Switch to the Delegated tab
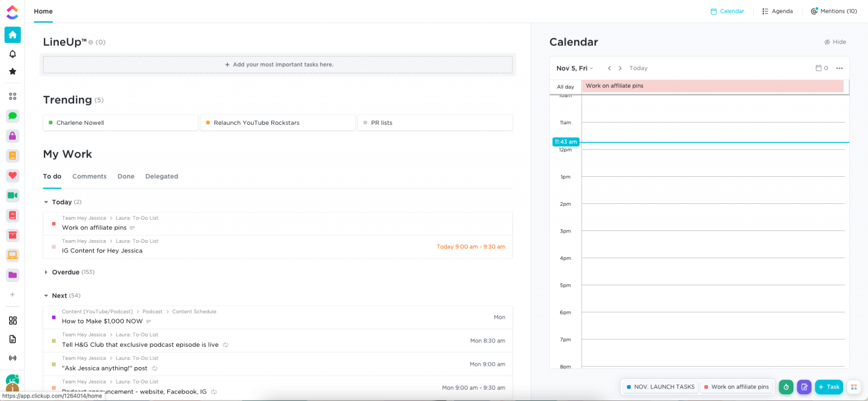 (162, 176)
